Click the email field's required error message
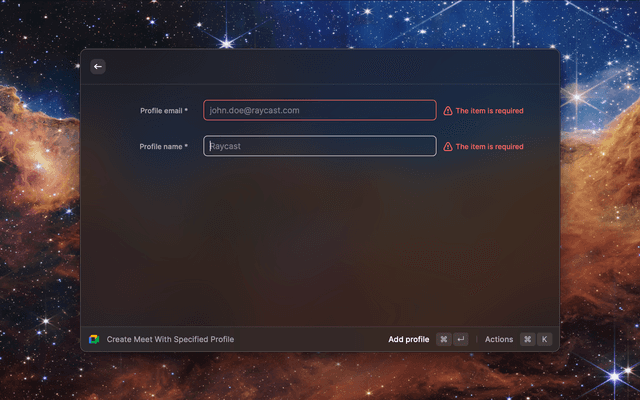 [489, 111]
